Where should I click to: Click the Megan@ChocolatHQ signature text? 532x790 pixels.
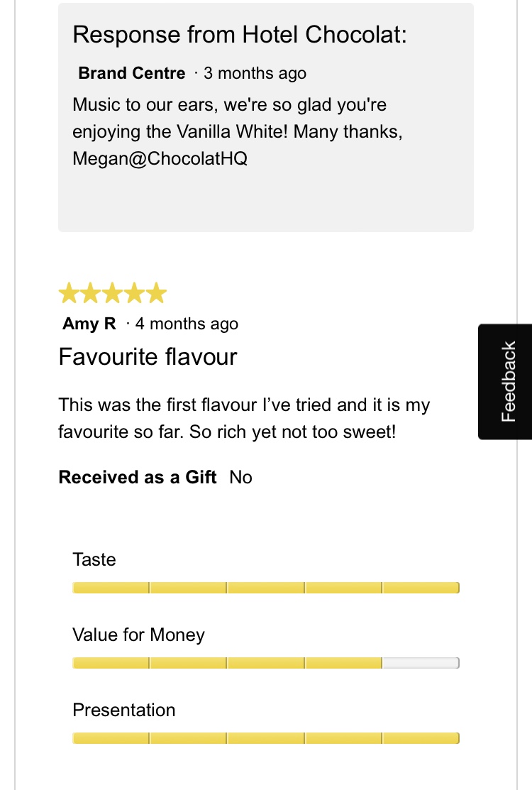click(160, 158)
